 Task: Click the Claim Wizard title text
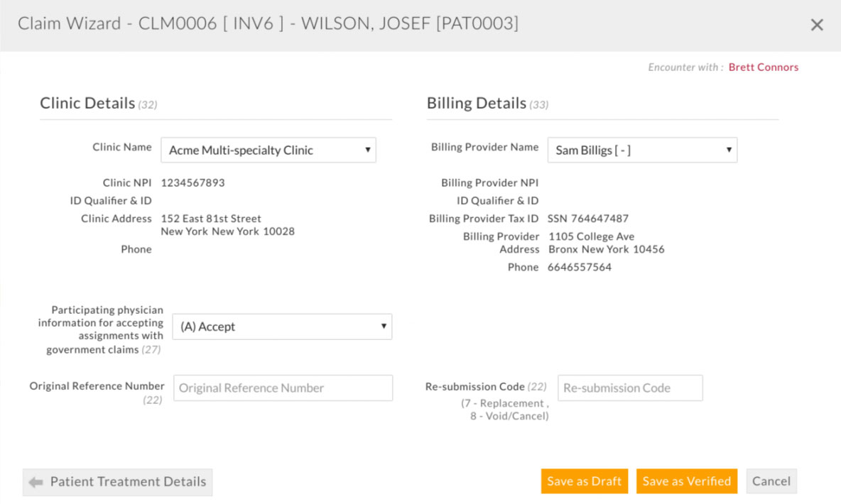[x=268, y=24]
